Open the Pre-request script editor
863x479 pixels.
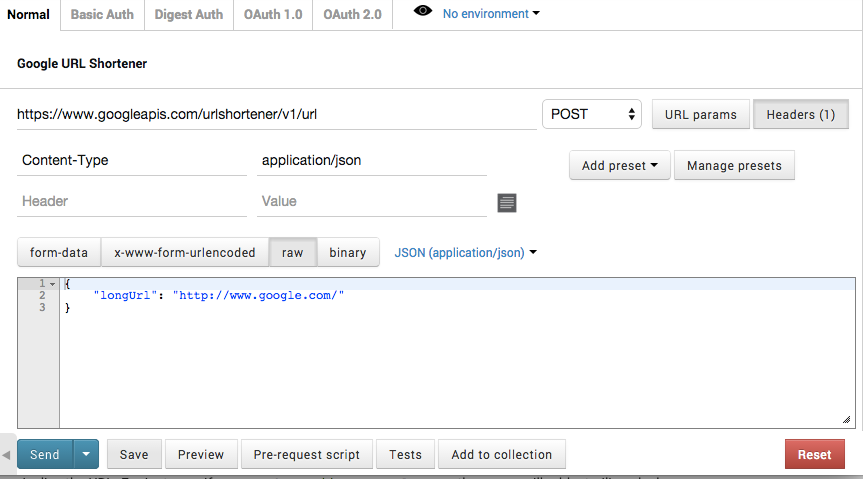tap(307, 454)
